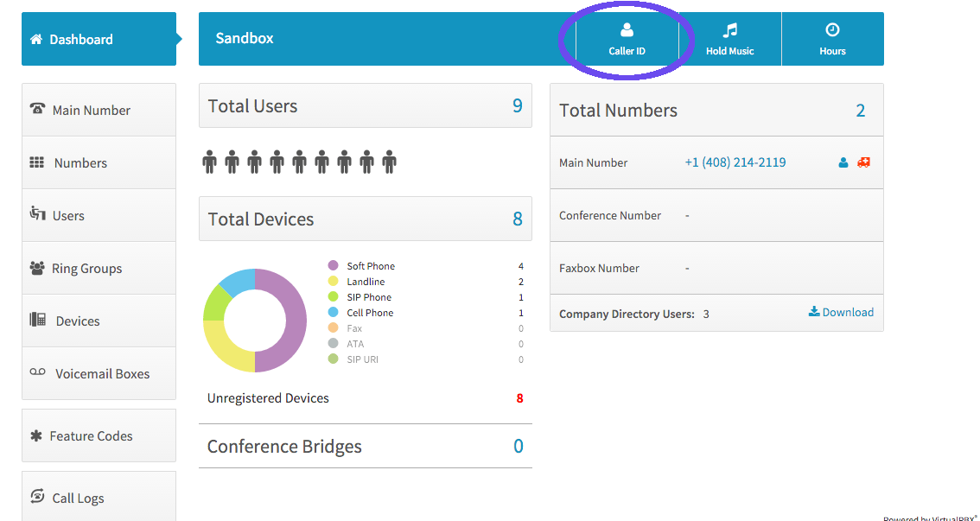Click the Numbers grid icon in sidebar

[37, 162]
